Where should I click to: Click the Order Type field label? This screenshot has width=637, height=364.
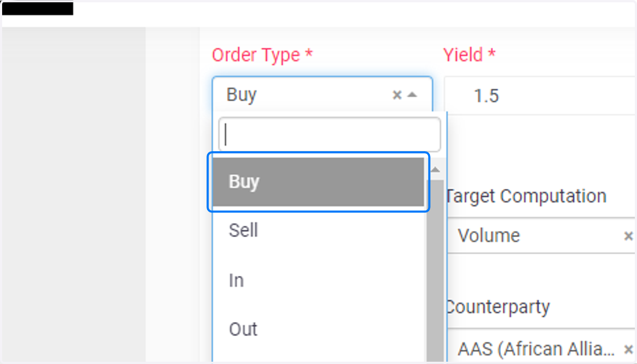click(x=262, y=55)
